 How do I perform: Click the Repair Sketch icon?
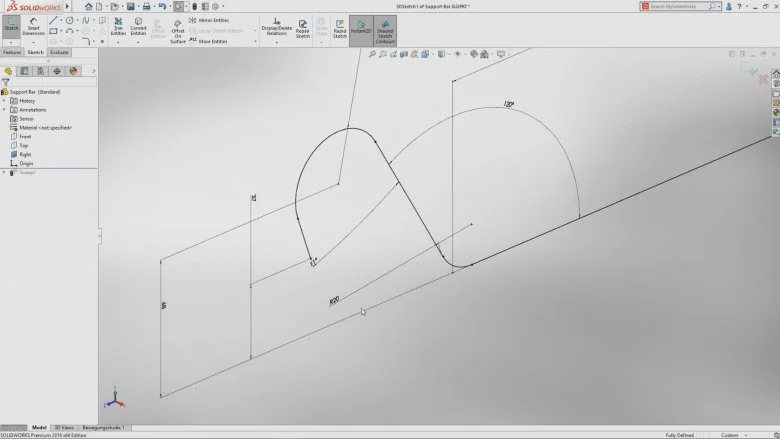[302, 26]
